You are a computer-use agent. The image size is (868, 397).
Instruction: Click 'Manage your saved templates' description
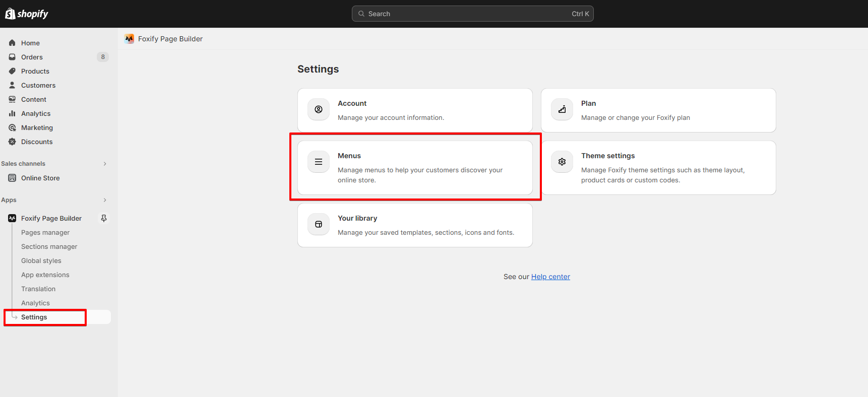(426, 232)
